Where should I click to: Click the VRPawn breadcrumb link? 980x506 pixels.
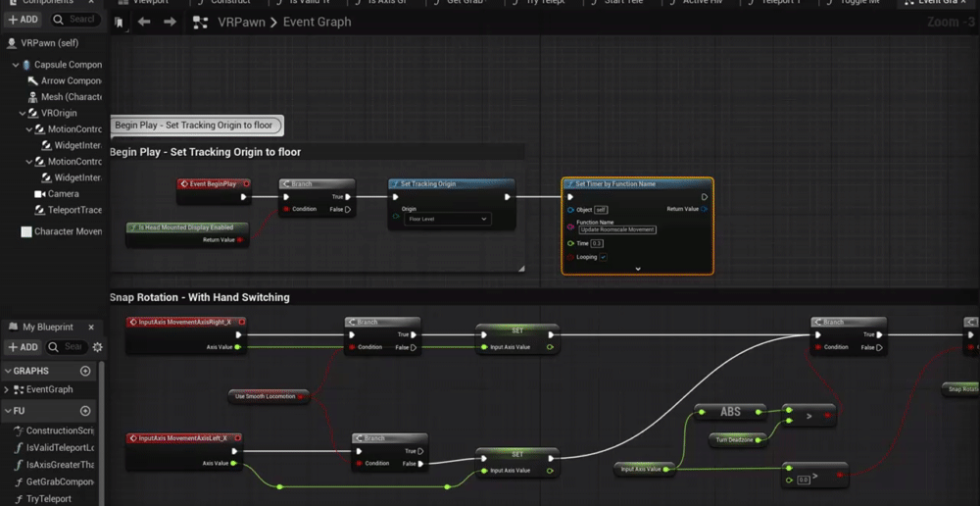click(241, 23)
